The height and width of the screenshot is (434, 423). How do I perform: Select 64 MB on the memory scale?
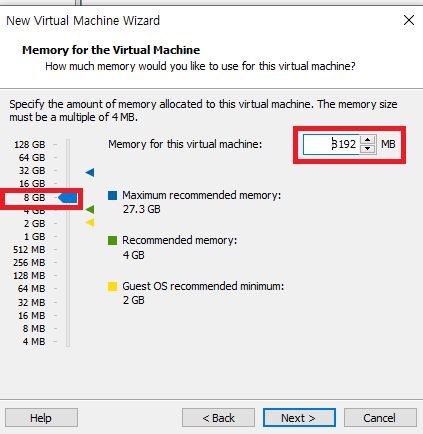tap(32, 288)
